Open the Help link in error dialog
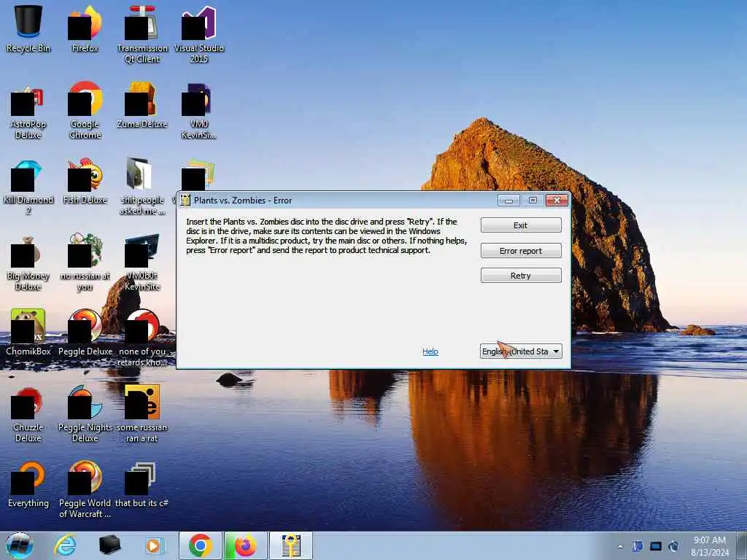 (430, 351)
